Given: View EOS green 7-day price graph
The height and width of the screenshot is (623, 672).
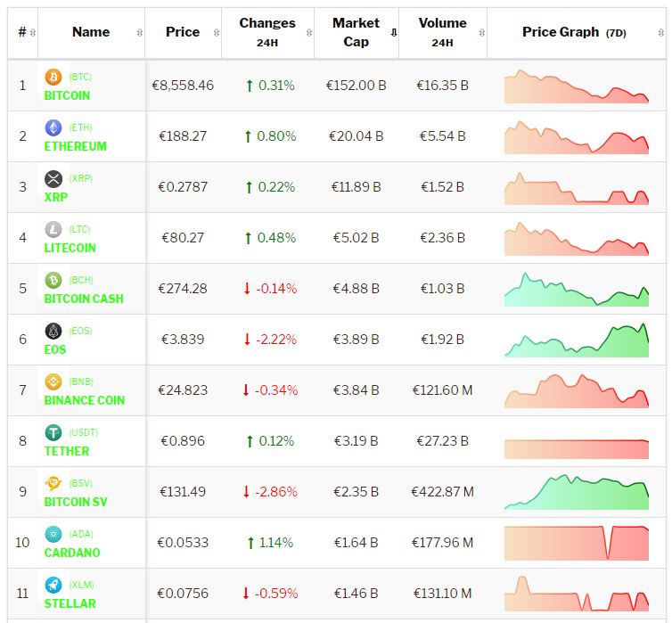Looking at the screenshot, I should (x=576, y=340).
